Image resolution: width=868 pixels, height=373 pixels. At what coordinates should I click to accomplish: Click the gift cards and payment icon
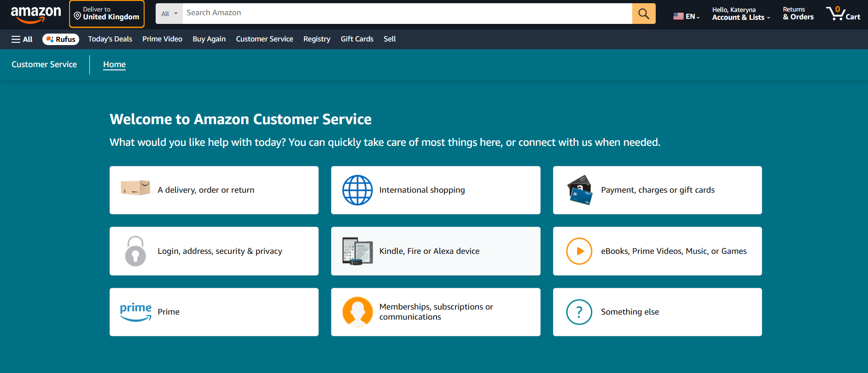[580, 190]
